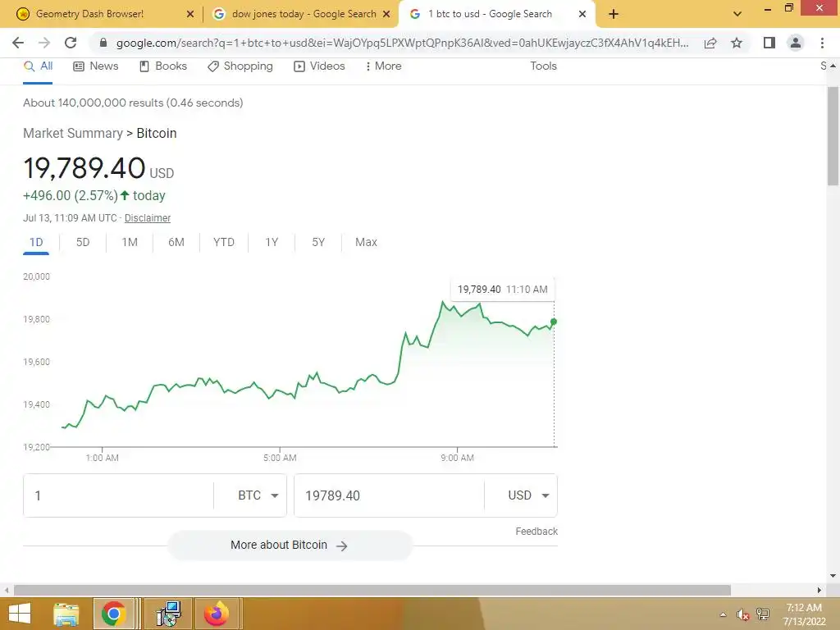Open Firefox from the taskbar
The width and height of the screenshot is (840, 630).
(217, 614)
